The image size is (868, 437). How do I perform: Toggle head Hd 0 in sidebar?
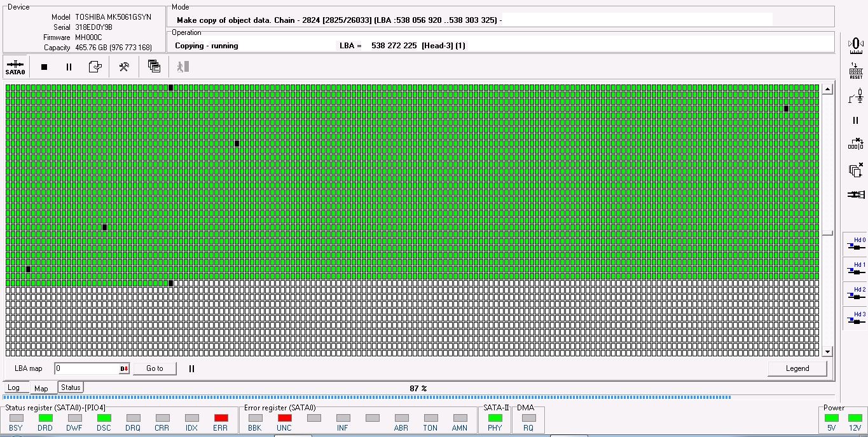point(855,245)
